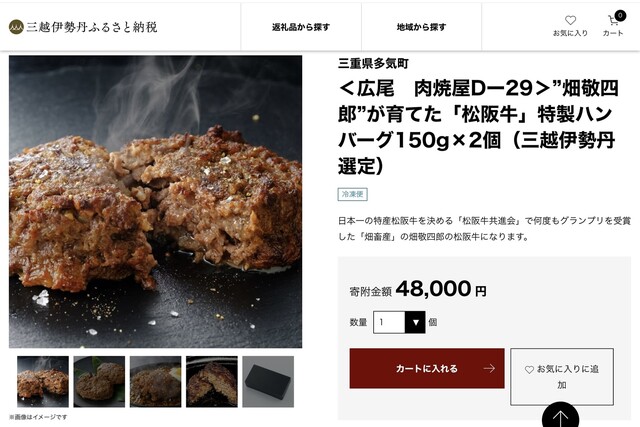Click the Mitsukoshi Isetan Furusato Nozei logo

tap(83, 27)
